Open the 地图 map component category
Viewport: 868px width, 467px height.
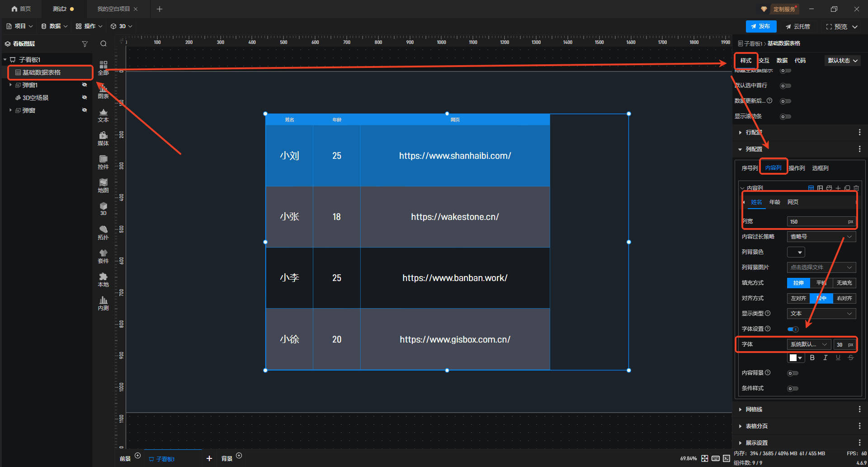(103, 185)
